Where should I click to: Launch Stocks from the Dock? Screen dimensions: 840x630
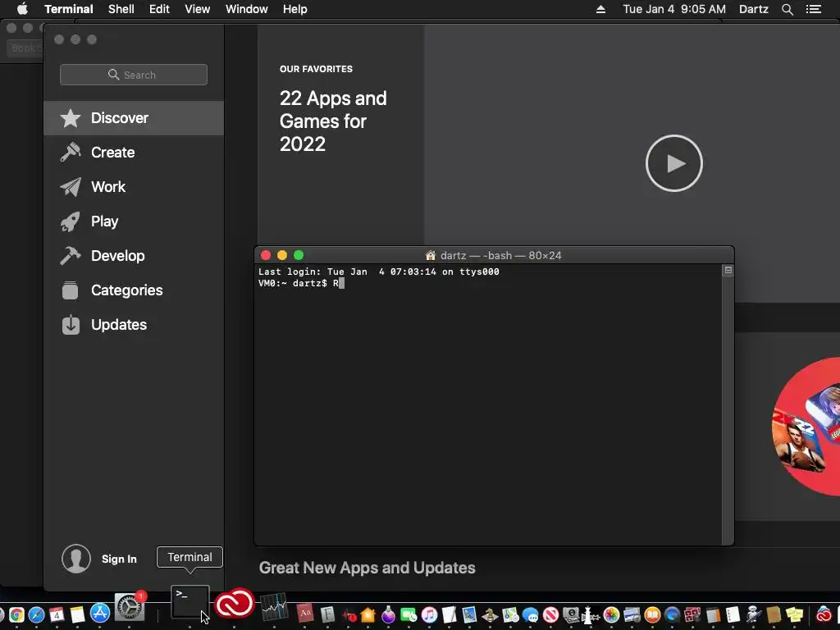[x=274, y=608]
